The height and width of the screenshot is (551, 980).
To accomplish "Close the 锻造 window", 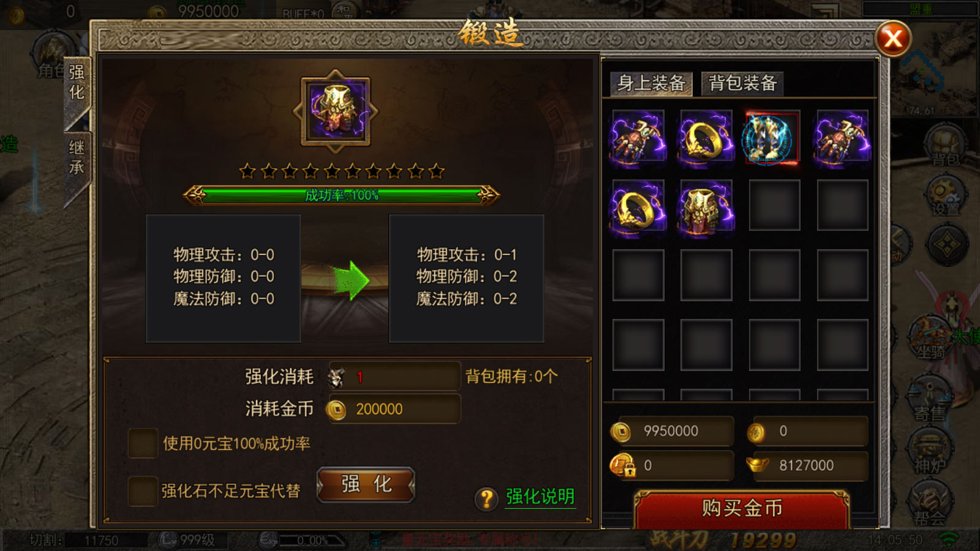I will tap(894, 39).
